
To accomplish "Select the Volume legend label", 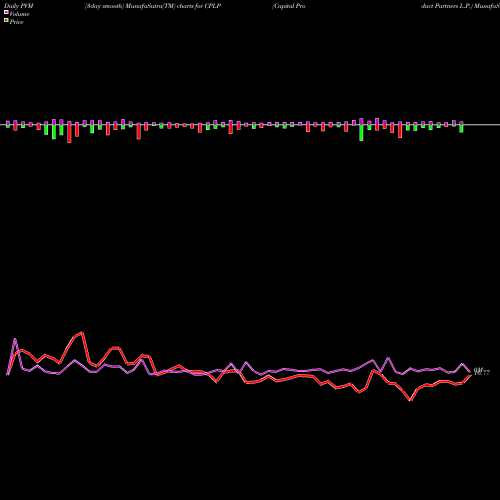I will (x=19, y=14).
